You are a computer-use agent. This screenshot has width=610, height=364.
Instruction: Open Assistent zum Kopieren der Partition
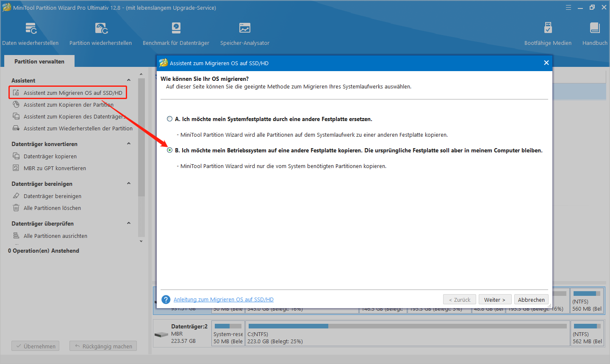tap(69, 105)
